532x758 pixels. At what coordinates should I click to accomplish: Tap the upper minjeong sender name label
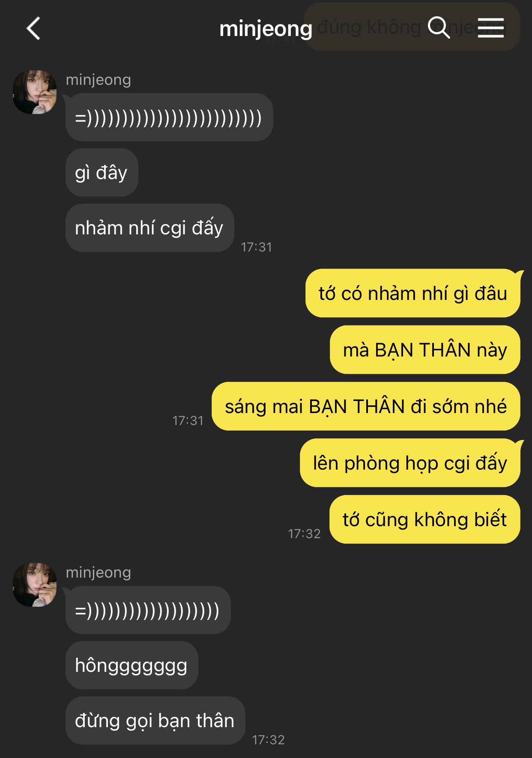click(x=99, y=80)
